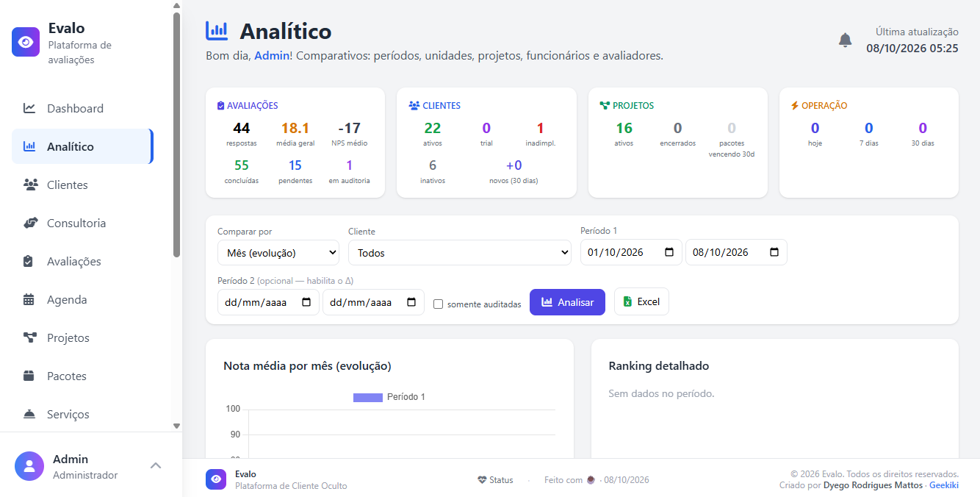Open calendar picker for Período 2 start date

(x=306, y=302)
